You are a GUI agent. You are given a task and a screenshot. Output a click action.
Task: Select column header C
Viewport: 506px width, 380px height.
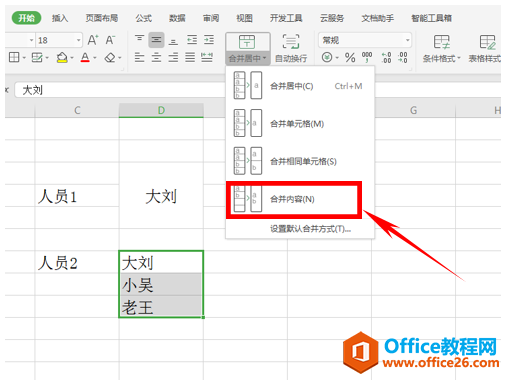pos(77,110)
